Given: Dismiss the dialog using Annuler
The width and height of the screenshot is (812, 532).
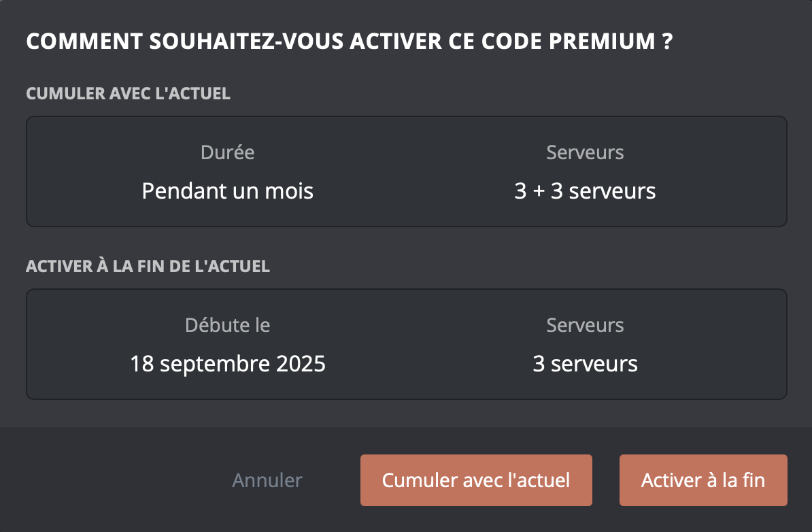Looking at the screenshot, I should (267, 480).
